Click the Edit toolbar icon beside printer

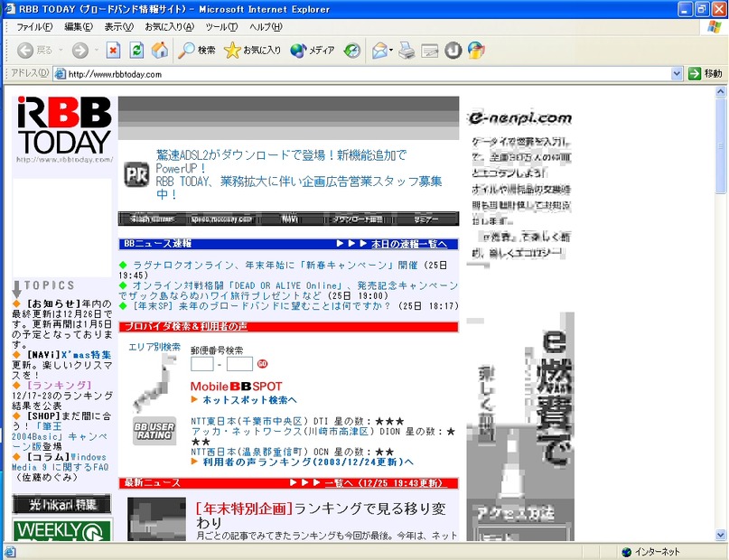[430, 51]
